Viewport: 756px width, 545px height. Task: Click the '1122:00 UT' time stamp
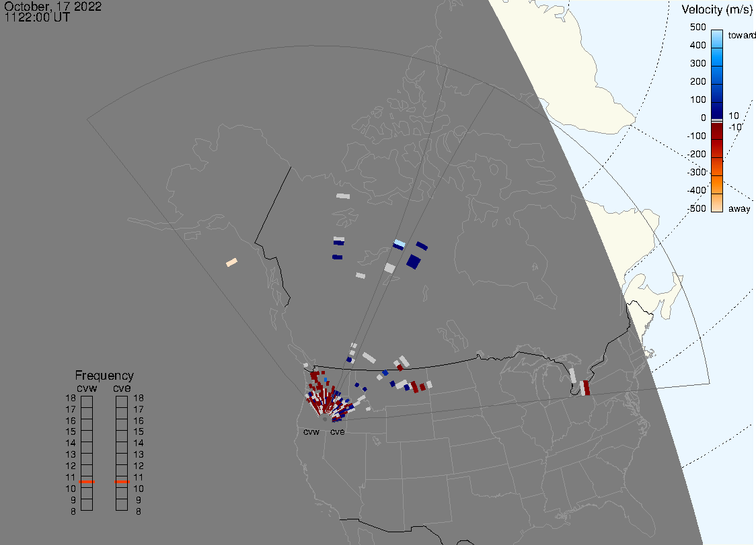click(37, 17)
